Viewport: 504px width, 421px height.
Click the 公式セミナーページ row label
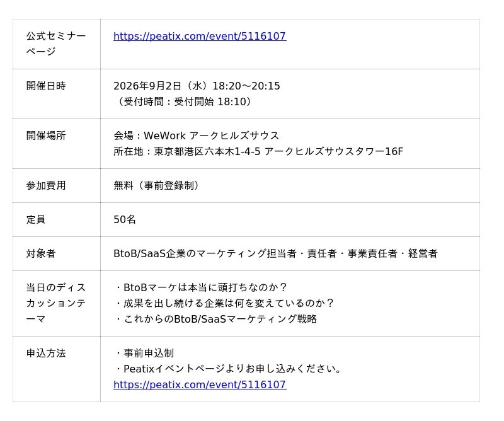click(x=56, y=43)
